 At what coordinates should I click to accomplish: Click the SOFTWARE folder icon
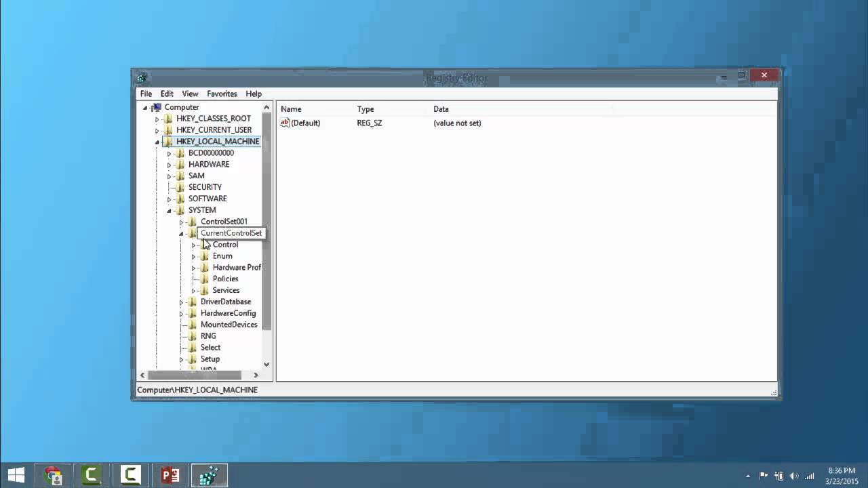180,199
